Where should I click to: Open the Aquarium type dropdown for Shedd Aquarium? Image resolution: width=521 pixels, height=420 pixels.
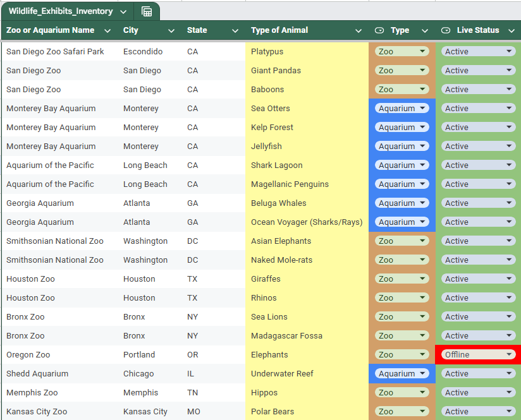pos(401,373)
